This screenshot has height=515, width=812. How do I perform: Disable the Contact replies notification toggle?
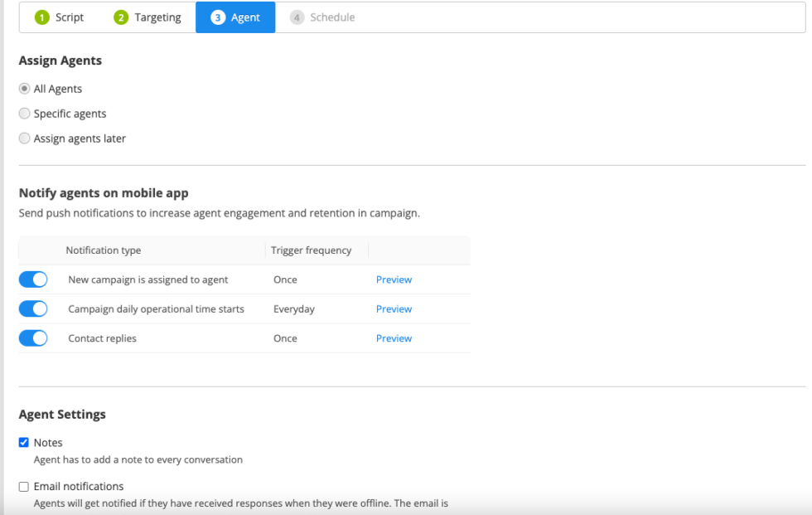coord(33,338)
